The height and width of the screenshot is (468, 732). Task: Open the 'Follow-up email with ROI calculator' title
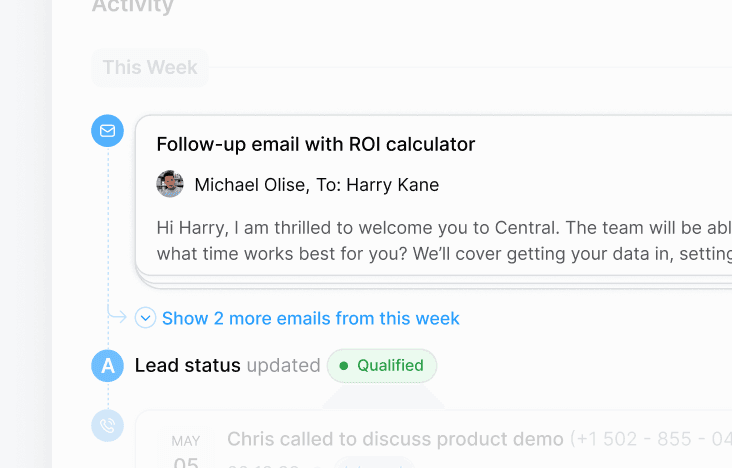pyautogui.click(x=315, y=144)
